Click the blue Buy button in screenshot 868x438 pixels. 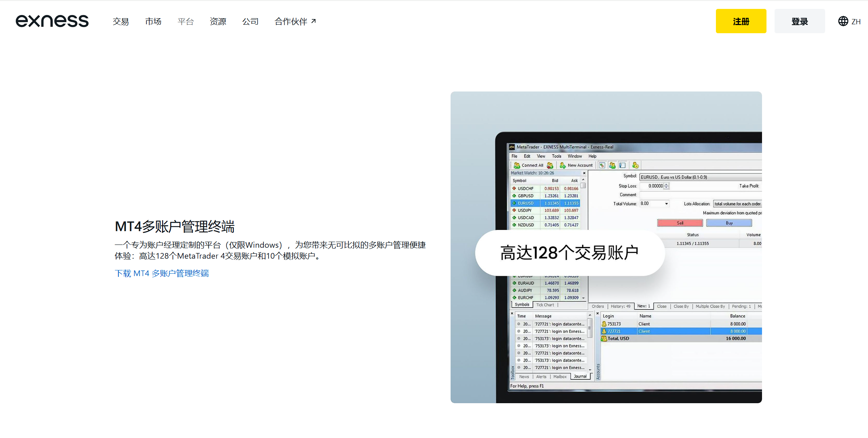[729, 223]
